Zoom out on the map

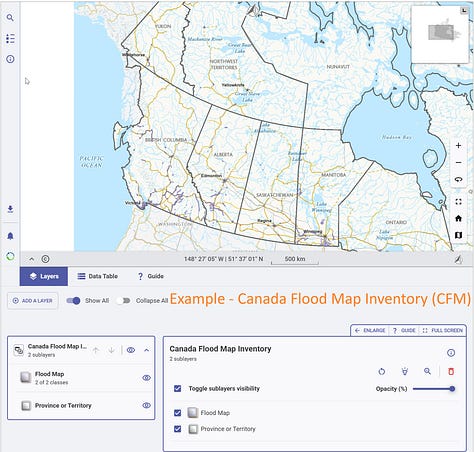click(x=458, y=162)
